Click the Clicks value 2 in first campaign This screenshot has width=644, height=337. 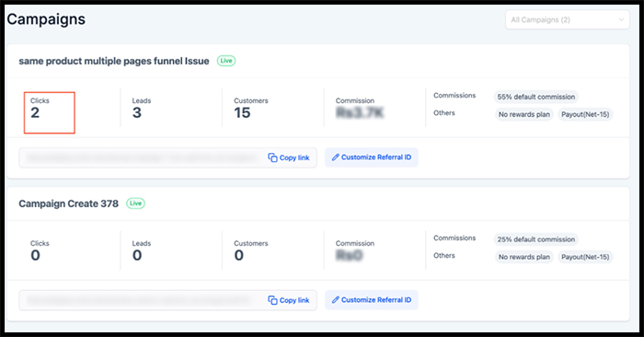(35, 112)
